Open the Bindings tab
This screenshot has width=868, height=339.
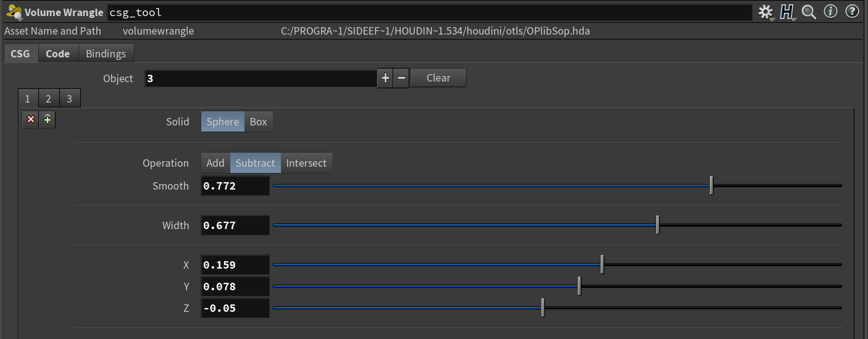click(106, 54)
